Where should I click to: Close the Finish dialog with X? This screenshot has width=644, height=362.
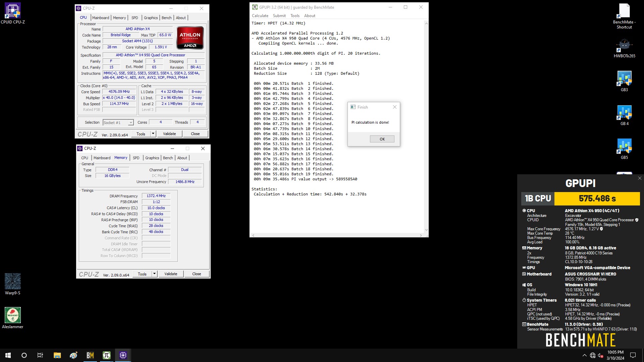(x=394, y=107)
